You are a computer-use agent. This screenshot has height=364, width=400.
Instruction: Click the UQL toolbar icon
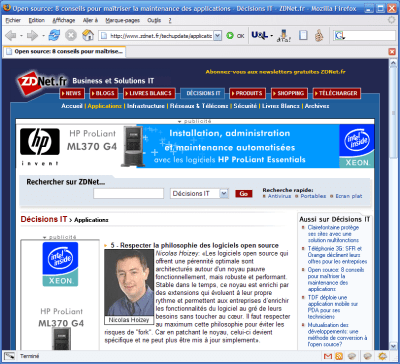click(259, 35)
